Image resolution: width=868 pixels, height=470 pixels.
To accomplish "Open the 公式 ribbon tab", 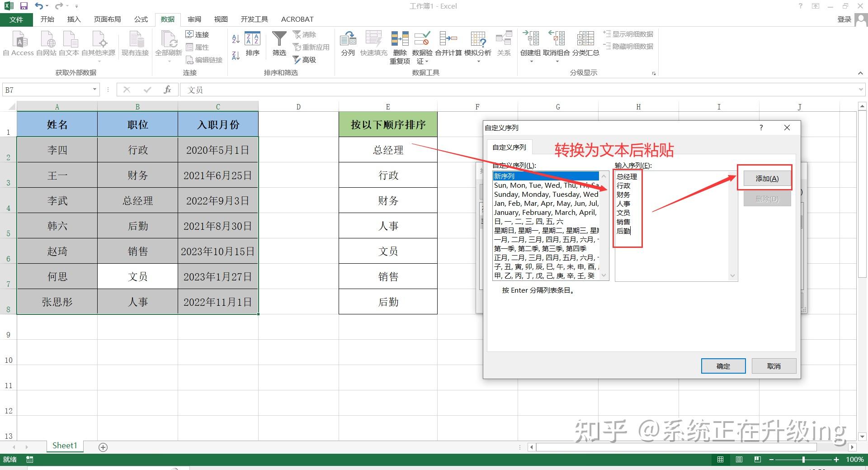I will pos(141,19).
